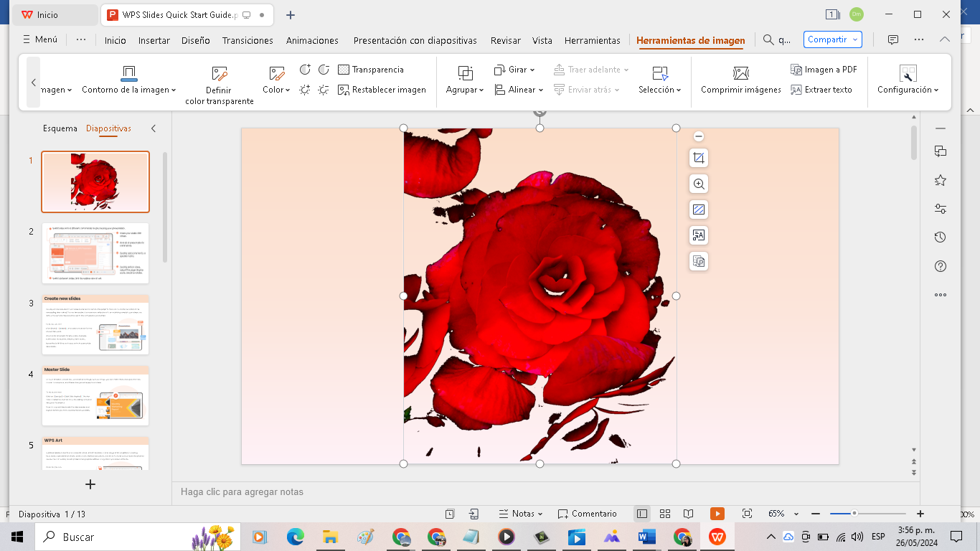Image resolution: width=980 pixels, height=551 pixels.
Task: Switch to slide sorter grid view
Action: 665,514
